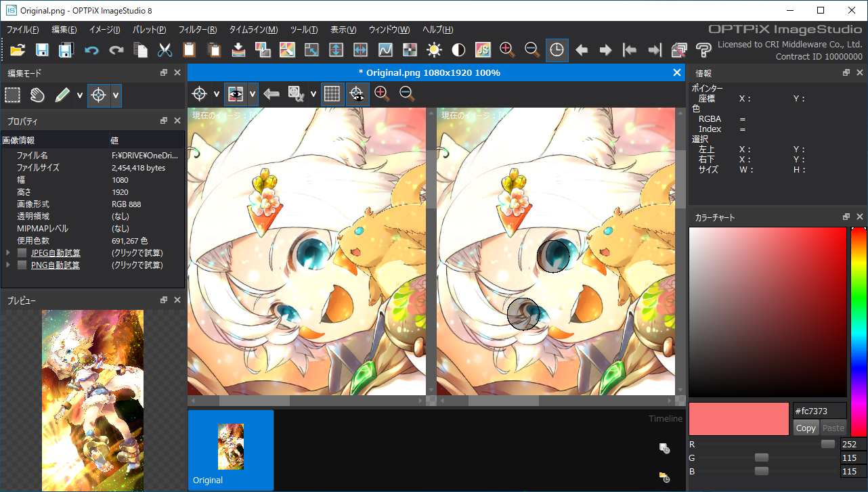Go to previous timeline step arrow
This screenshot has width=868, height=492.
582,50
